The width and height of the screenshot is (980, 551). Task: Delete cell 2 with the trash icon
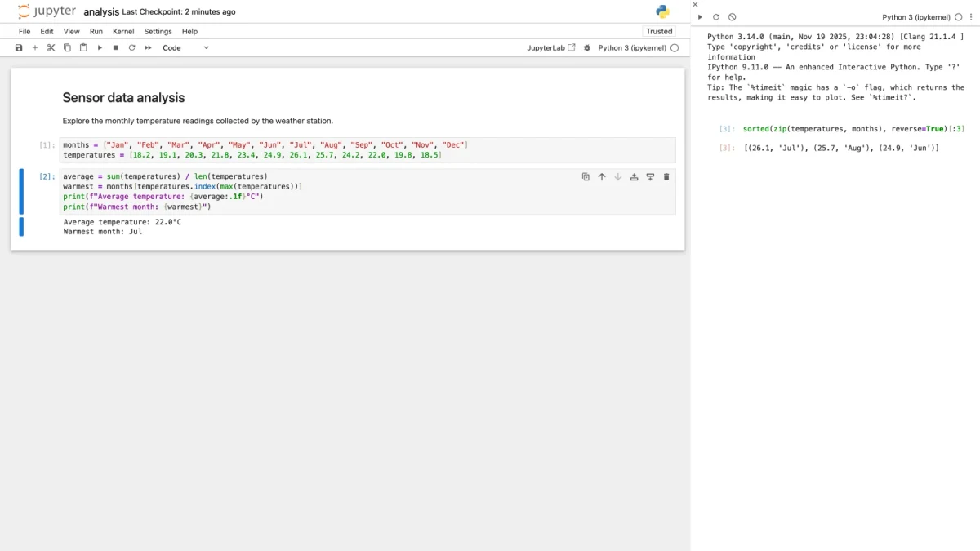pos(666,176)
